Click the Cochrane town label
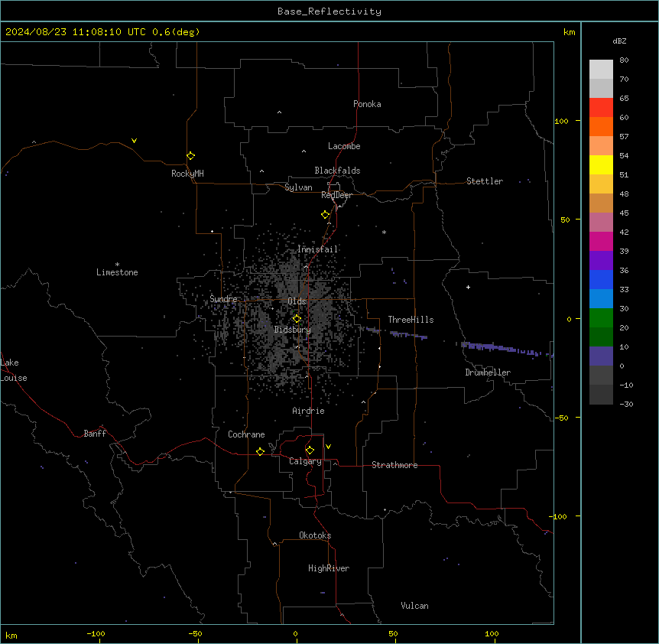Image resolution: width=659 pixels, height=644 pixels. 246,434
